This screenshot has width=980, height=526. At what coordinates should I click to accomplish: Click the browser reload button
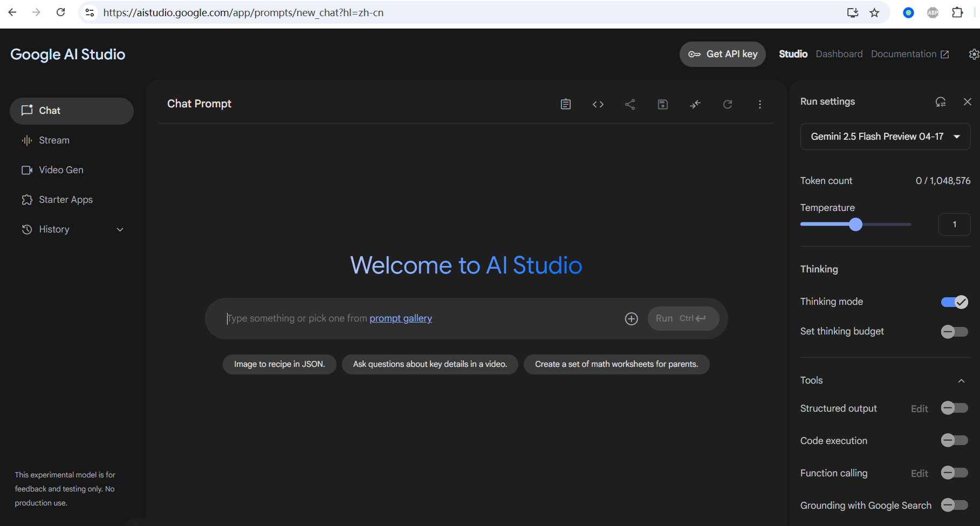click(x=61, y=12)
